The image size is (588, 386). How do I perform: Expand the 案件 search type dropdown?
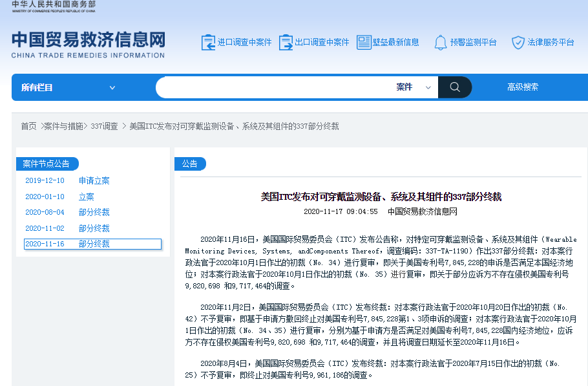pos(414,87)
